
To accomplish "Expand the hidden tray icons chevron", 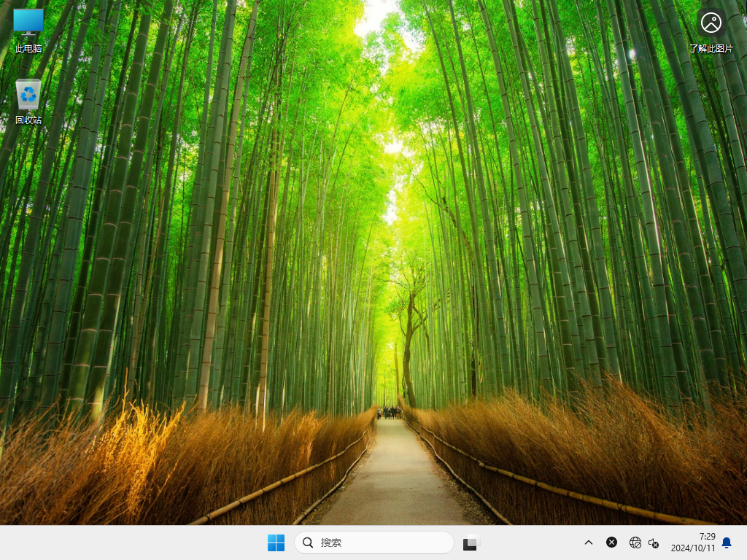I will [x=588, y=542].
